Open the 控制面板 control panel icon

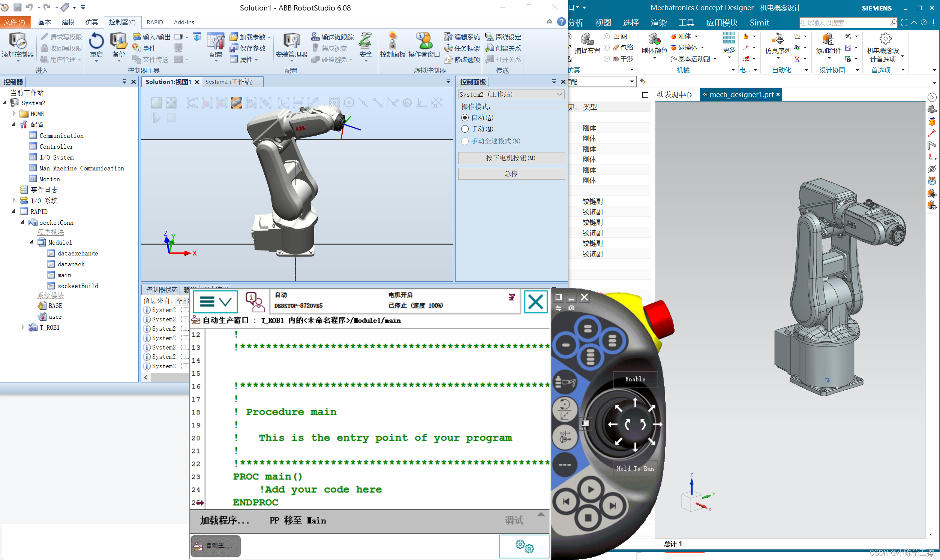393,42
